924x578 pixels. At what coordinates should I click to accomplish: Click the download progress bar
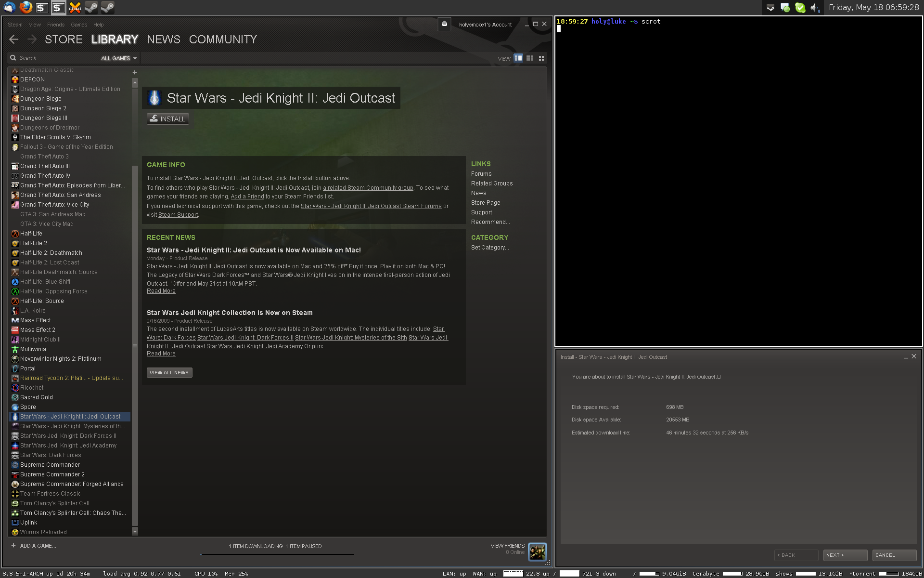coord(277,554)
